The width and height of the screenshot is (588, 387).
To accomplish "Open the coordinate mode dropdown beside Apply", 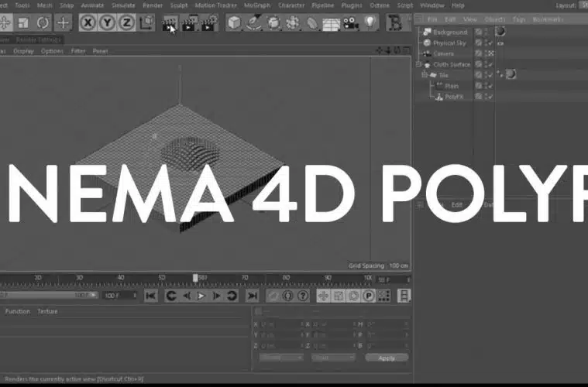I will pos(332,358).
